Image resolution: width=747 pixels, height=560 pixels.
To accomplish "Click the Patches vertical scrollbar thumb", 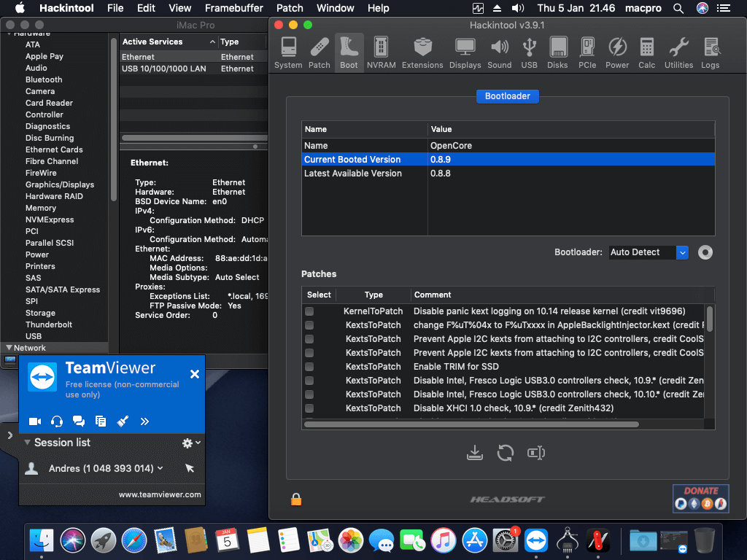I will pos(709,319).
